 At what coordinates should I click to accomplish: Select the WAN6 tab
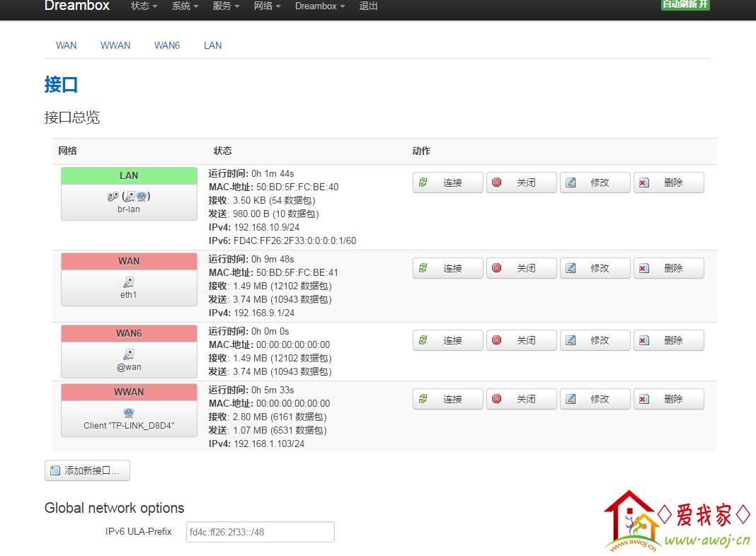pyautogui.click(x=167, y=45)
